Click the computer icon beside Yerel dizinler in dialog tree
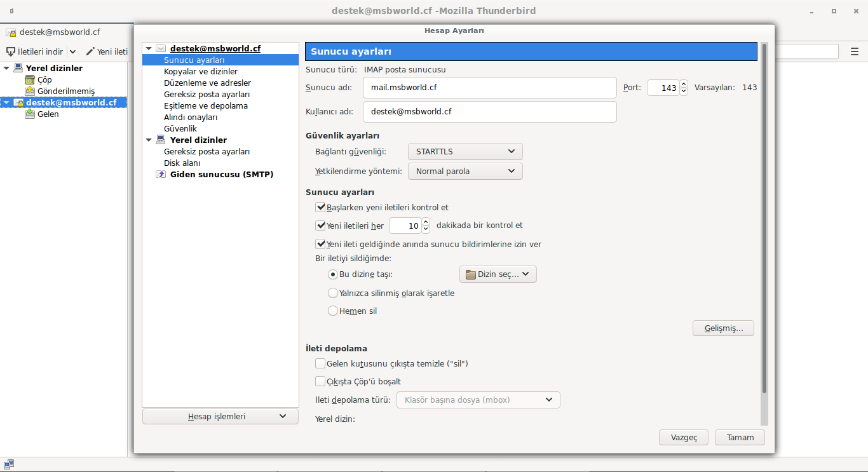Screen dimensions: 868x472 [161, 140]
